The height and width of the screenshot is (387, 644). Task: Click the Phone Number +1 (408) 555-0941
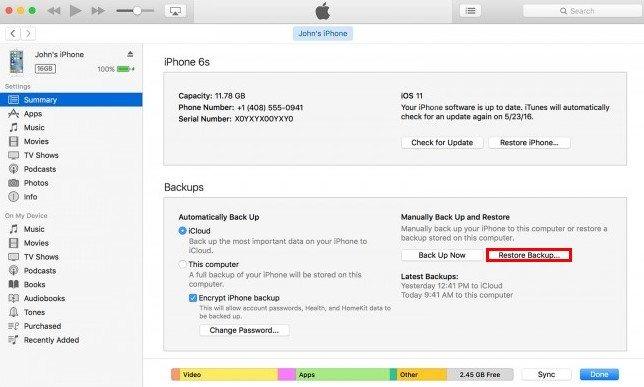coord(270,108)
